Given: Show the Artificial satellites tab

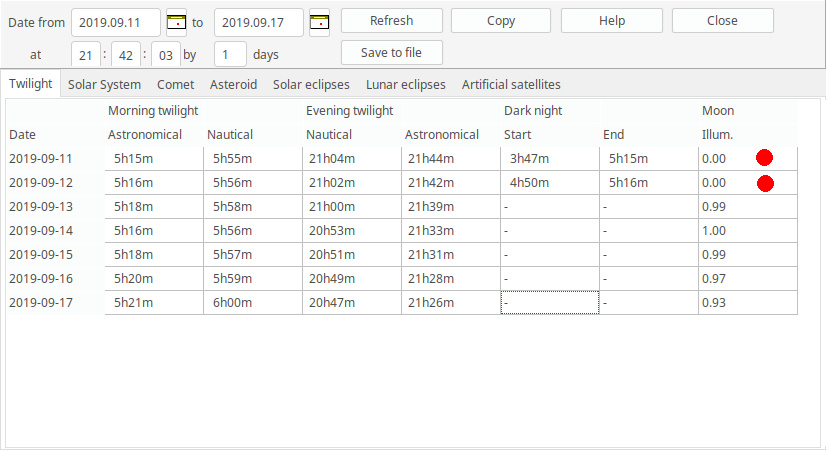Looking at the screenshot, I should (510, 85).
